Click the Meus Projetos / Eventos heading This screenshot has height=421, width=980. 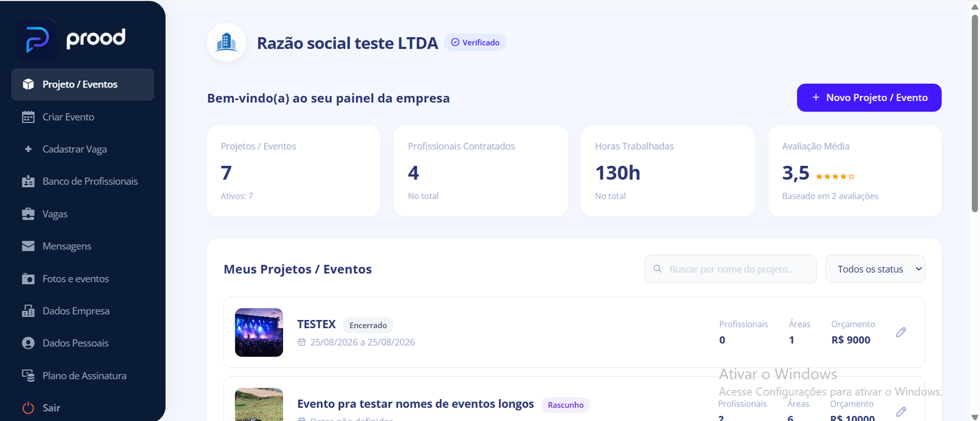pos(298,269)
